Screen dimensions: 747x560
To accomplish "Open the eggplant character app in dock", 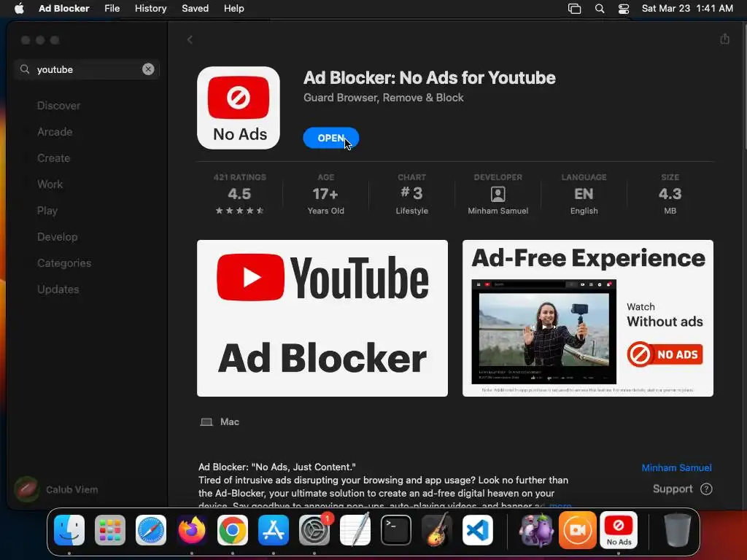I will (536, 530).
